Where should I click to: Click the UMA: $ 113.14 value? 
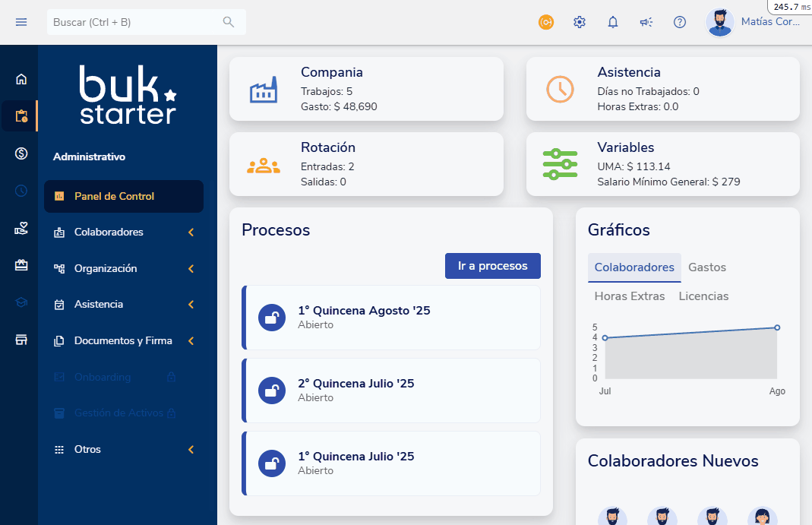point(633,166)
